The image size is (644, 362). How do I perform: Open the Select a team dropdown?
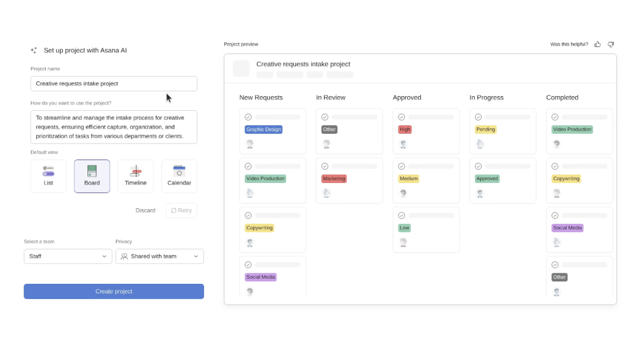click(x=68, y=256)
